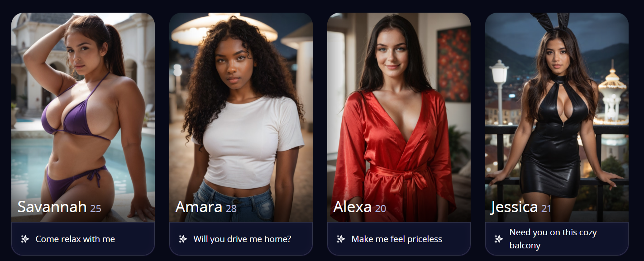Select the name Alexa 20
The width and height of the screenshot is (644, 261).
point(360,207)
